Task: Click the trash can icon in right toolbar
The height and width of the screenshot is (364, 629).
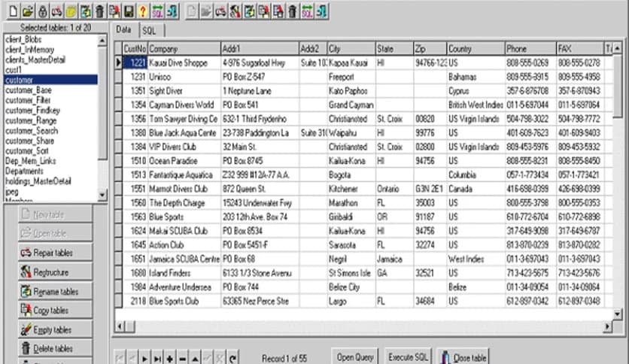Action: pos(293,11)
